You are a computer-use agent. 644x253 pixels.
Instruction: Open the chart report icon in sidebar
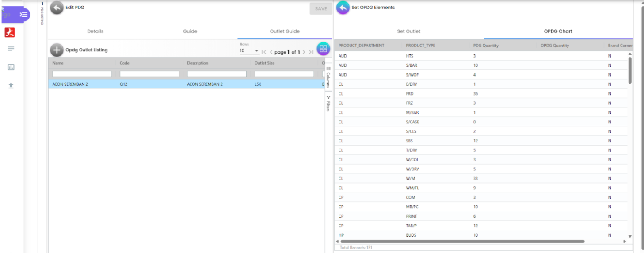pos(11,67)
